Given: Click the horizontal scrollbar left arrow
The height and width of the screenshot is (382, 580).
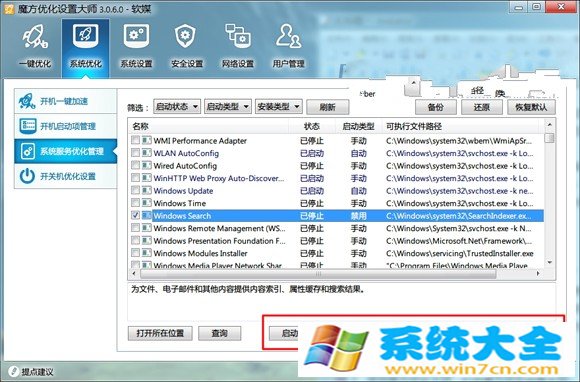Looking at the screenshot, I should click(x=134, y=274).
